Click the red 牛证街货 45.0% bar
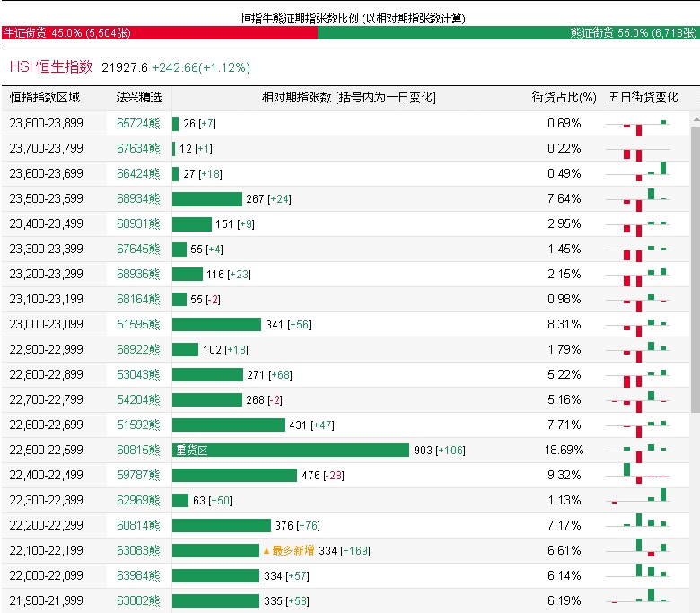The height and width of the screenshot is (613, 700). pos(160,32)
